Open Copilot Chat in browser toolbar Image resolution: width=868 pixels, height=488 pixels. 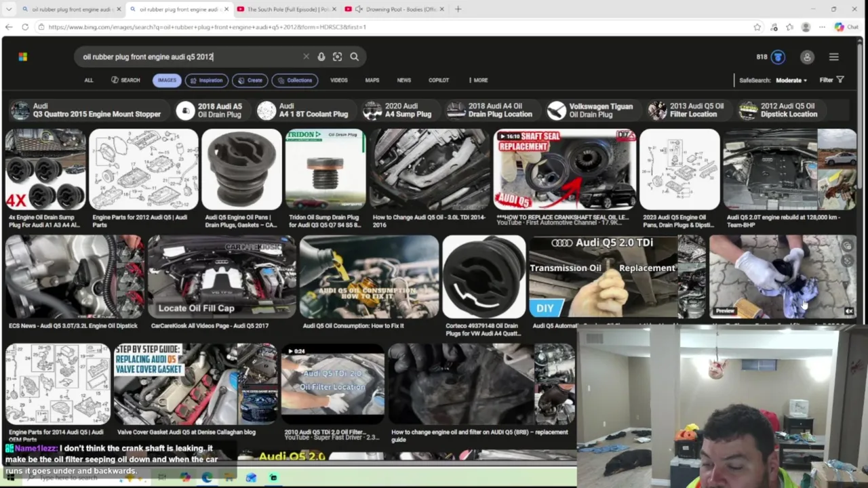tap(846, 27)
